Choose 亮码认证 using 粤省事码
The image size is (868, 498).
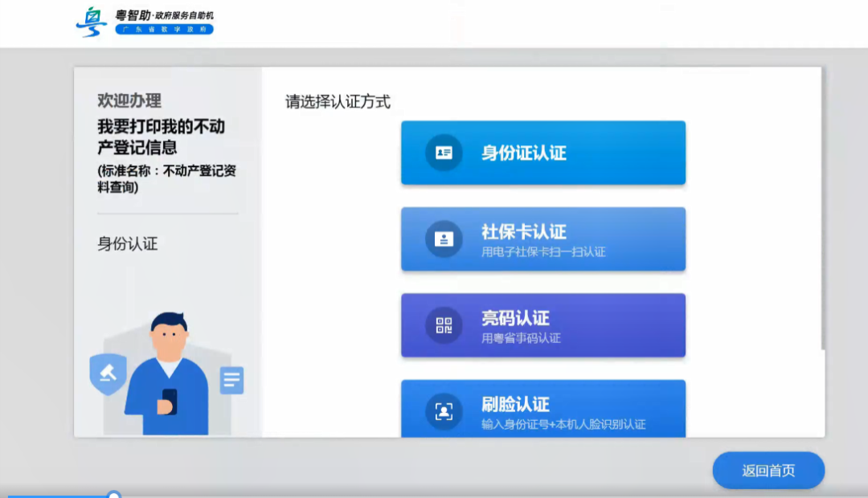coord(542,325)
